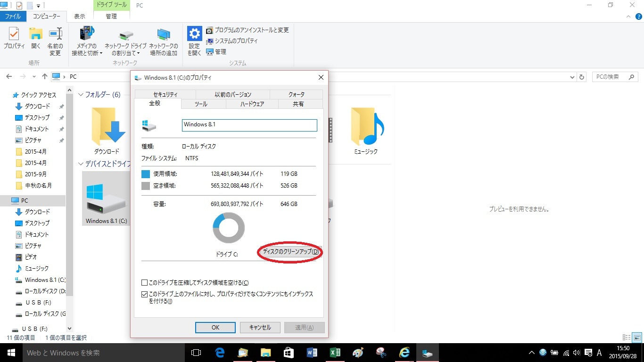This screenshot has width=644, height=362.
Task: Open システムのプロパティ in ribbon
Action: (x=231, y=41)
